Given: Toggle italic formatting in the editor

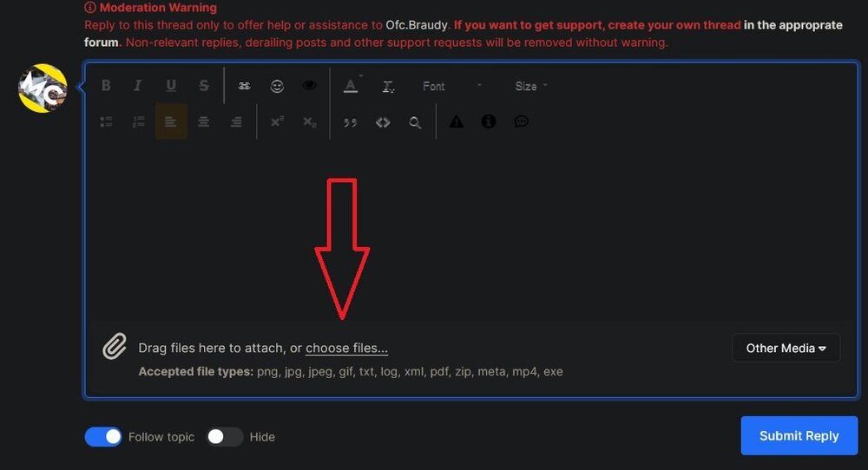Looking at the screenshot, I should click(138, 86).
